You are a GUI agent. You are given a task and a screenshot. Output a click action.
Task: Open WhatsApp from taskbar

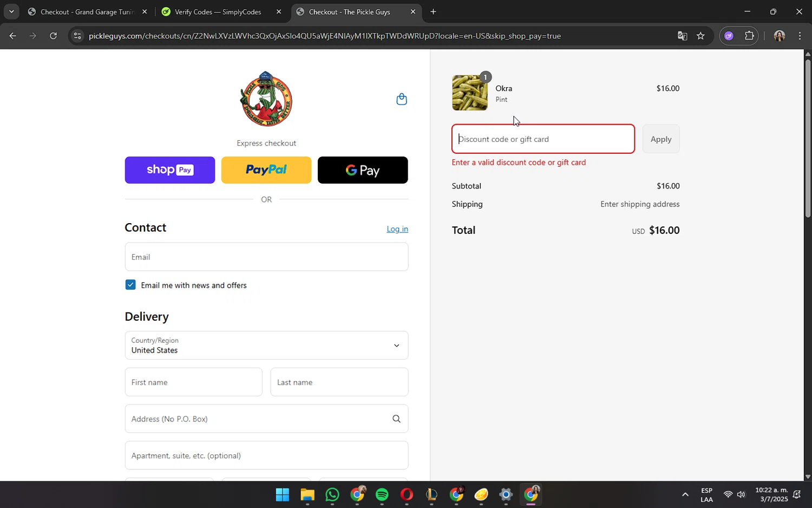point(332,494)
